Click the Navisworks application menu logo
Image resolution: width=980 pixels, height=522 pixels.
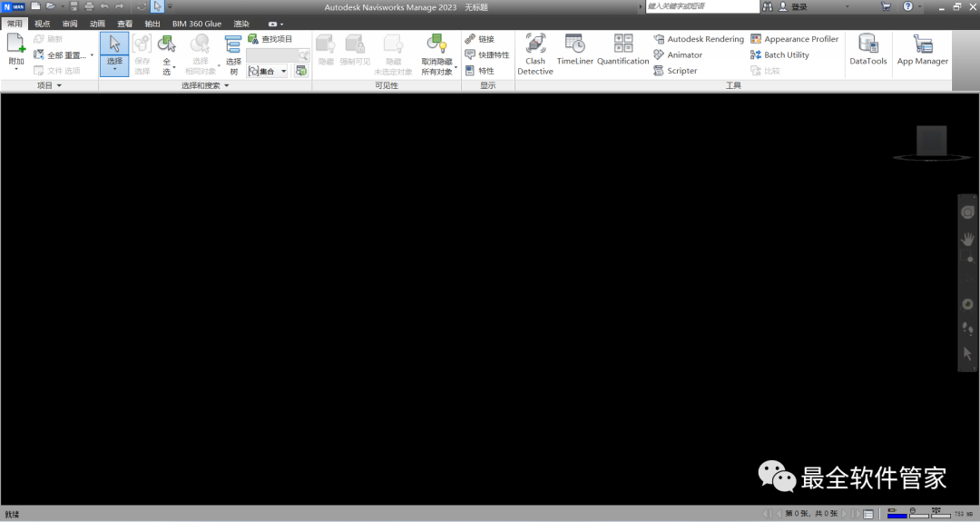pyautogui.click(x=13, y=7)
